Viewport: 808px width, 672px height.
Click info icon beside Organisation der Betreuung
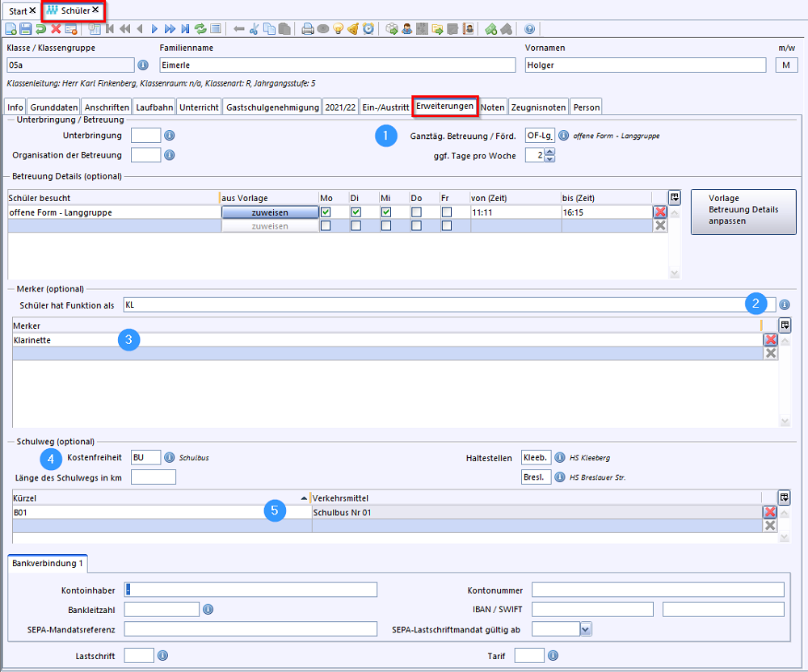pos(169,155)
